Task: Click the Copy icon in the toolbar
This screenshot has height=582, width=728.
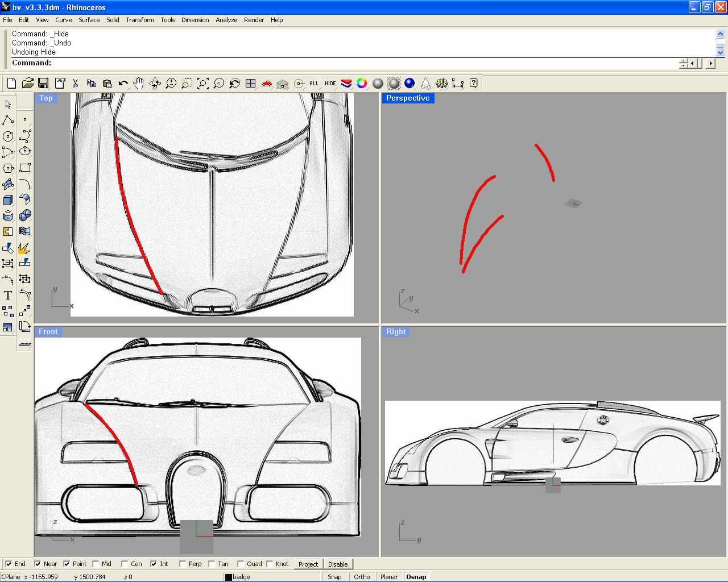Action: tap(91, 84)
